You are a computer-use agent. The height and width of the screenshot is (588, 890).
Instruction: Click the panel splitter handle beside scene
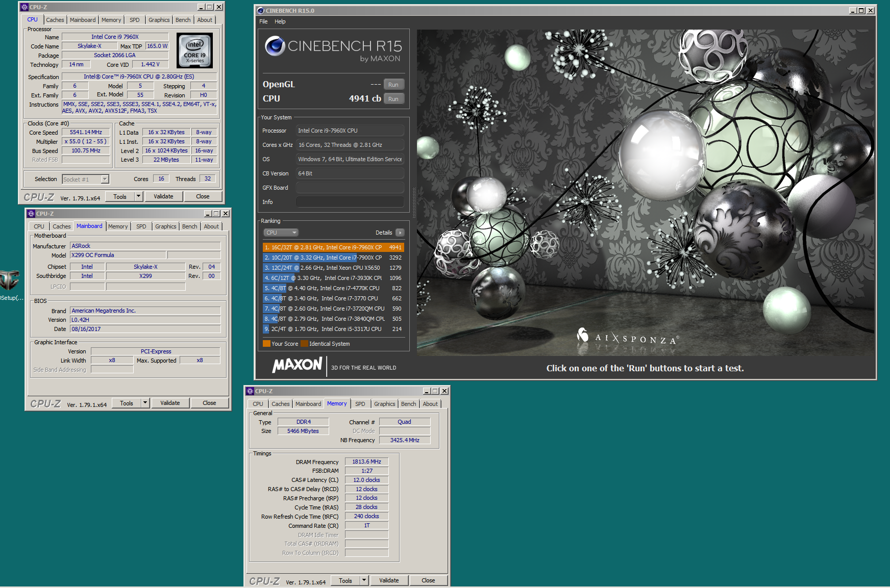414,202
